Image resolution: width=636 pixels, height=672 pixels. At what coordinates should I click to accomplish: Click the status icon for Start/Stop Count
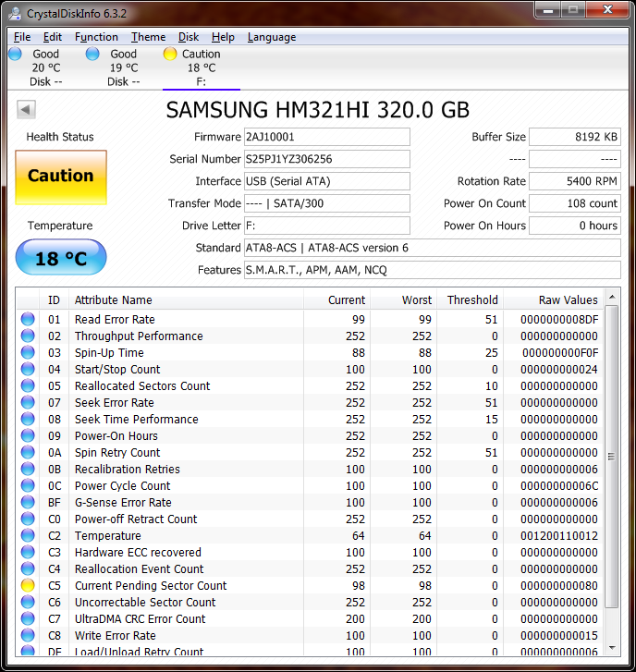[28, 369]
